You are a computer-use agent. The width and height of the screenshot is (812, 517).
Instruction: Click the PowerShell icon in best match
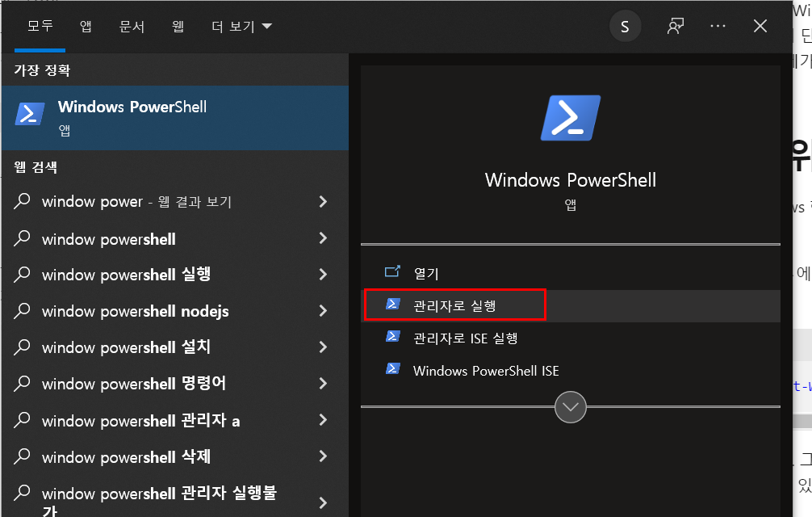30,115
